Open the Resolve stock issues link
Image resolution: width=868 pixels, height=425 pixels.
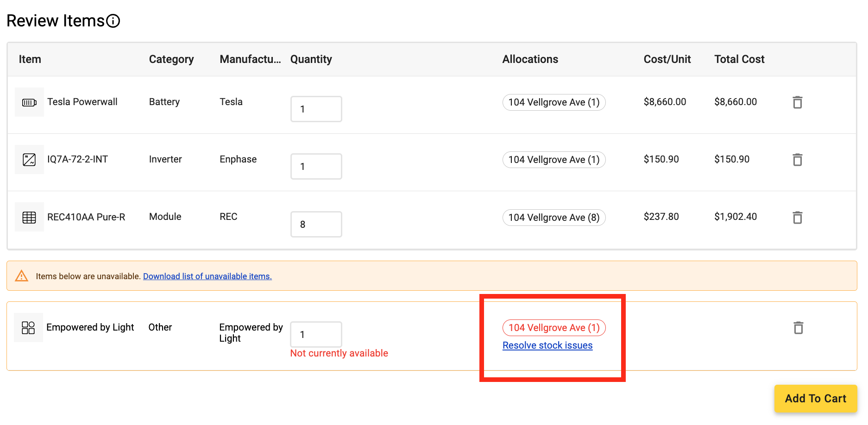[547, 345]
